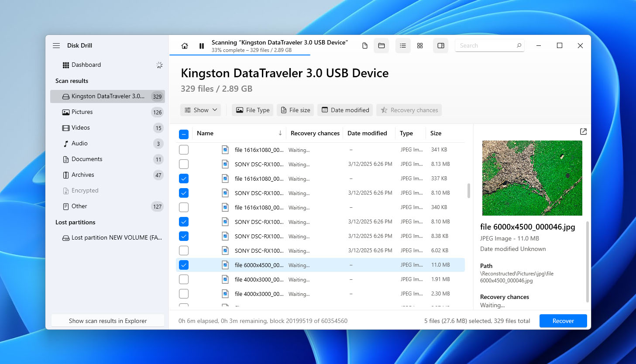Uncheck the box for the 8.38 KB file

(184, 236)
